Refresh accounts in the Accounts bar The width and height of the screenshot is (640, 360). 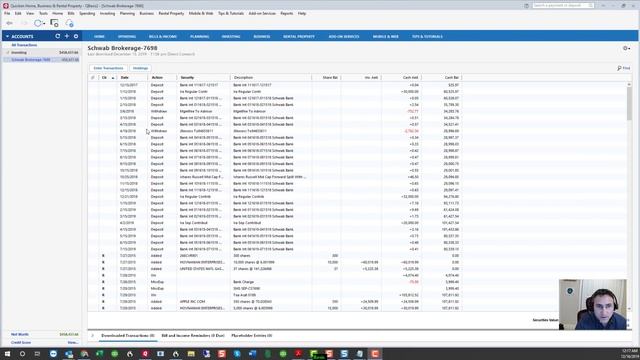point(58,36)
